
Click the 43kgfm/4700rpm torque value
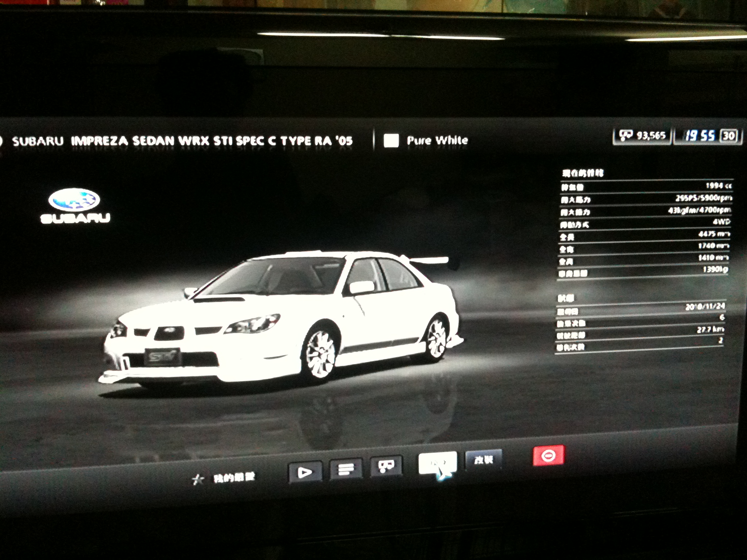tap(699, 210)
